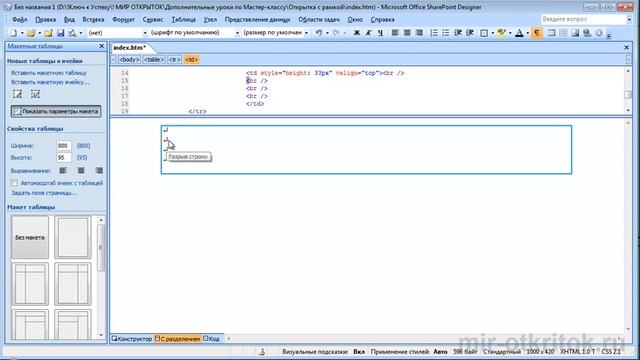This screenshot has width=640, height=360.
Task: Open the Правка menu
Action: 45,20
